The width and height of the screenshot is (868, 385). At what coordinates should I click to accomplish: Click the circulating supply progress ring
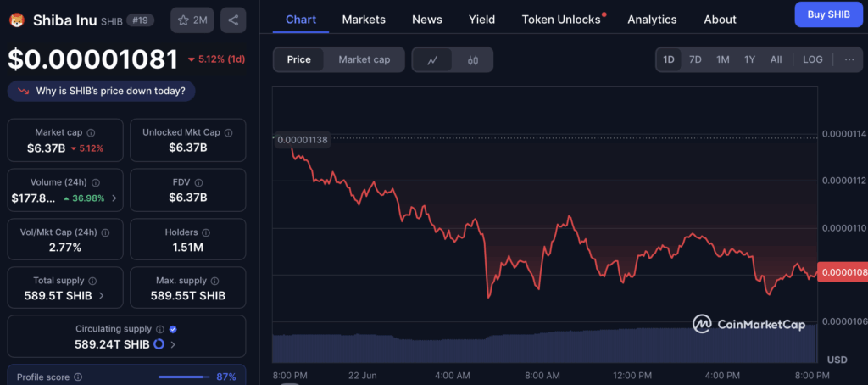159,344
